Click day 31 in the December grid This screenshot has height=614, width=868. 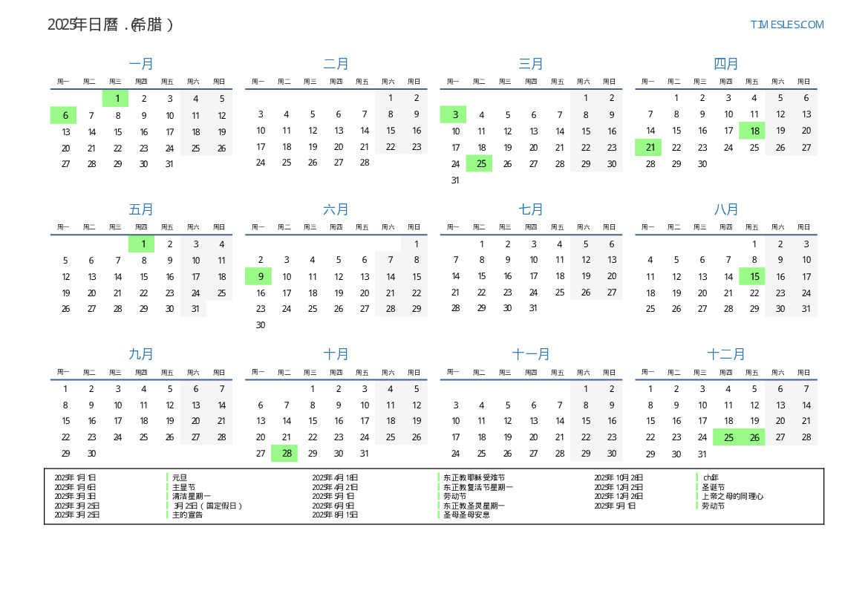(x=702, y=454)
